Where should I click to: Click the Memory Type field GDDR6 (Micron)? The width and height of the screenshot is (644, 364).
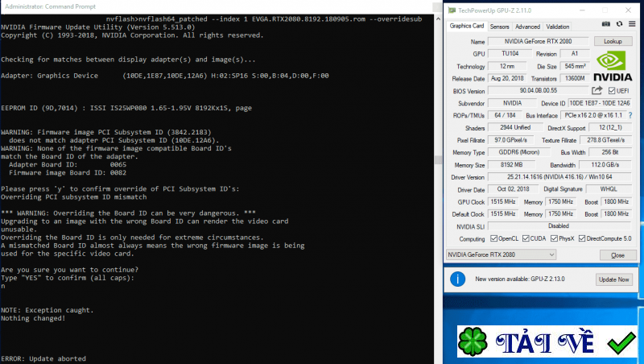click(x=519, y=152)
